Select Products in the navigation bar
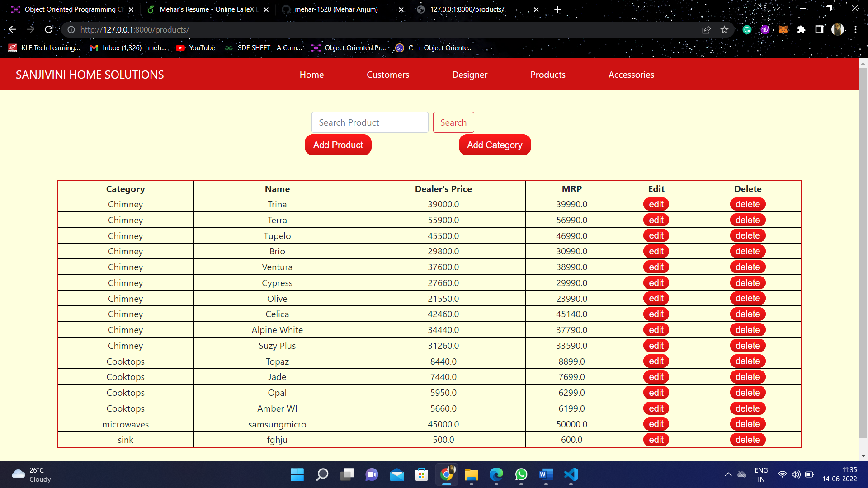The height and width of the screenshot is (488, 868). (x=547, y=75)
